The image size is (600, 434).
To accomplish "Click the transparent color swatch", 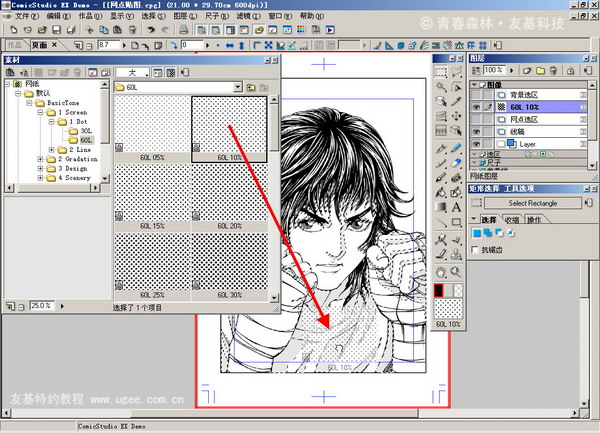I will tap(458, 290).
